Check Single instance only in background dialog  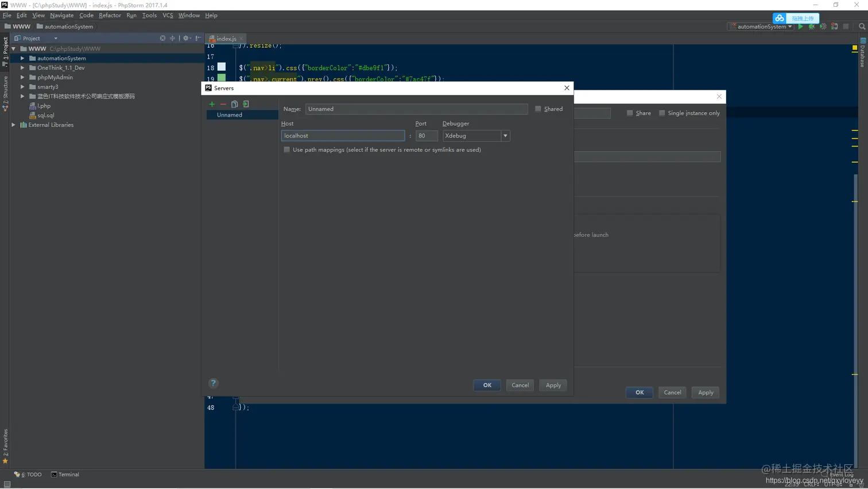coord(662,113)
